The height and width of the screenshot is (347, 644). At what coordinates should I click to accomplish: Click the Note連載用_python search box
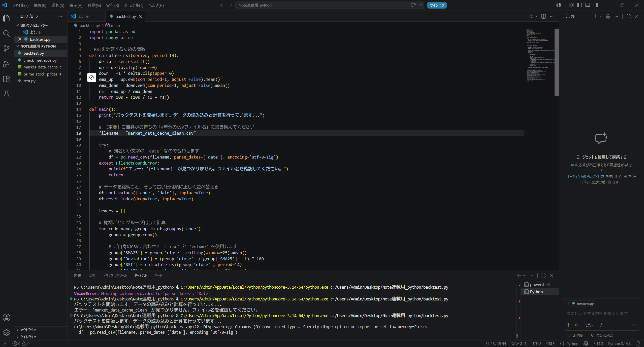click(x=321, y=5)
